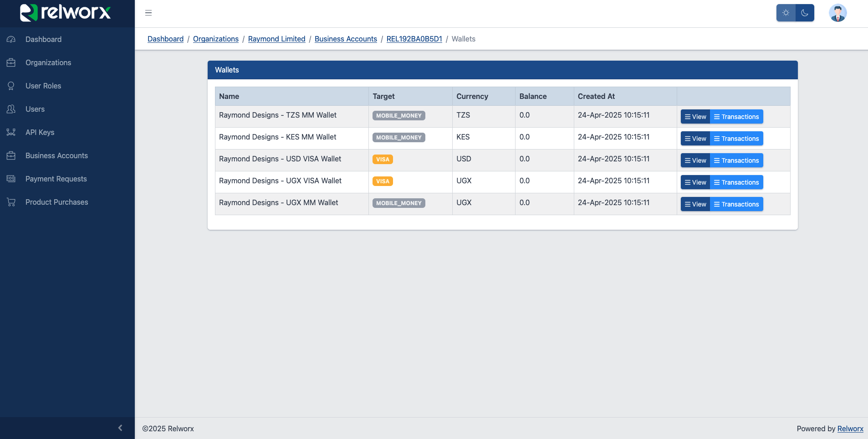Click the User Roles badge icon

click(x=11, y=86)
